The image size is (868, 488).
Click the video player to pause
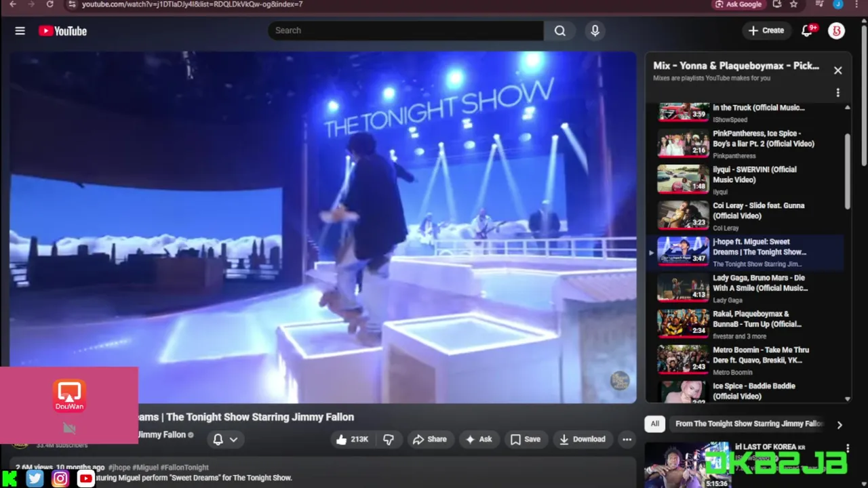click(x=323, y=227)
